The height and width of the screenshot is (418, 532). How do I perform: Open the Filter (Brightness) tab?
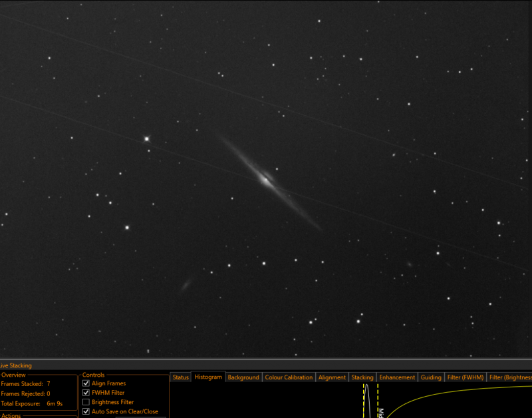click(509, 377)
